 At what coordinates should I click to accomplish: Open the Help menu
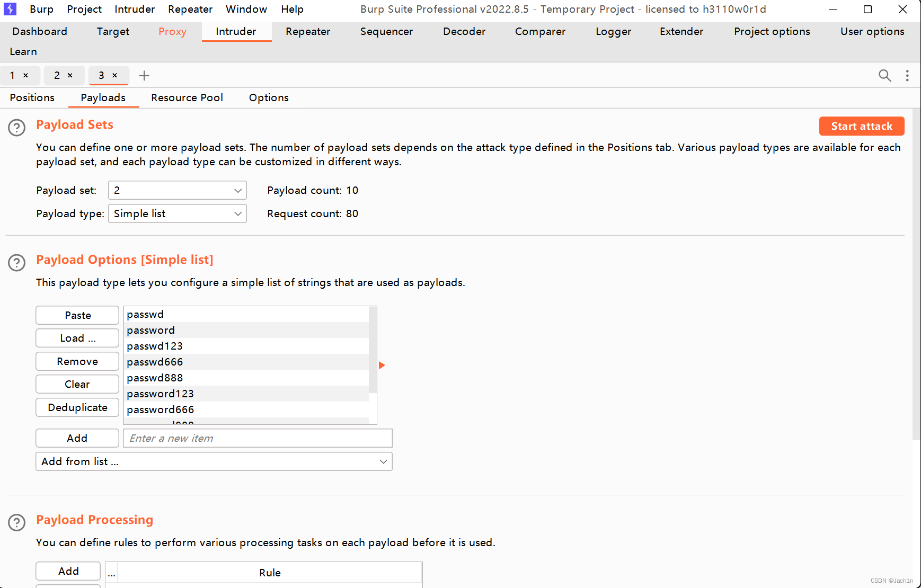(293, 9)
